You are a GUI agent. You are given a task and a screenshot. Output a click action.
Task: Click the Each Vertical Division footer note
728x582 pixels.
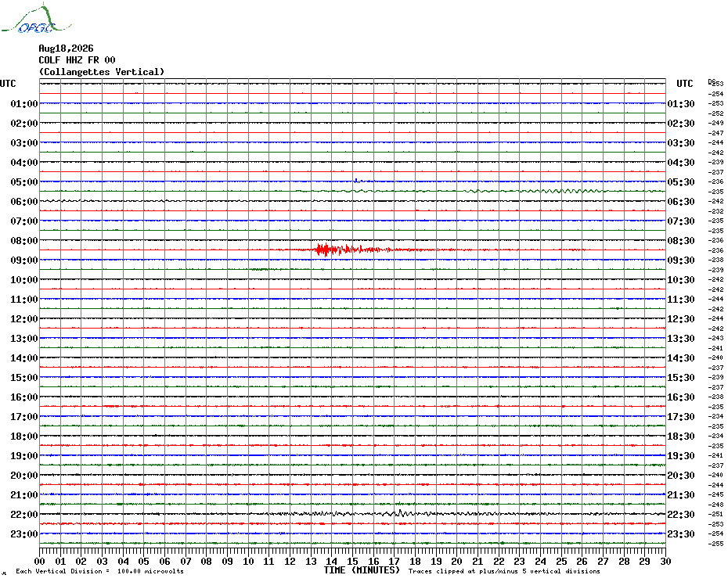coord(100,571)
